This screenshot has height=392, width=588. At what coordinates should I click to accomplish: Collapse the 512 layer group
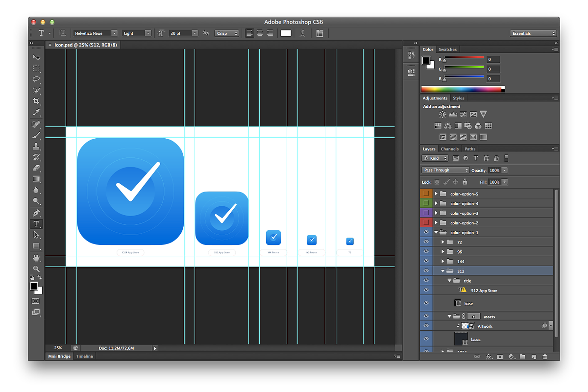[x=443, y=271]
